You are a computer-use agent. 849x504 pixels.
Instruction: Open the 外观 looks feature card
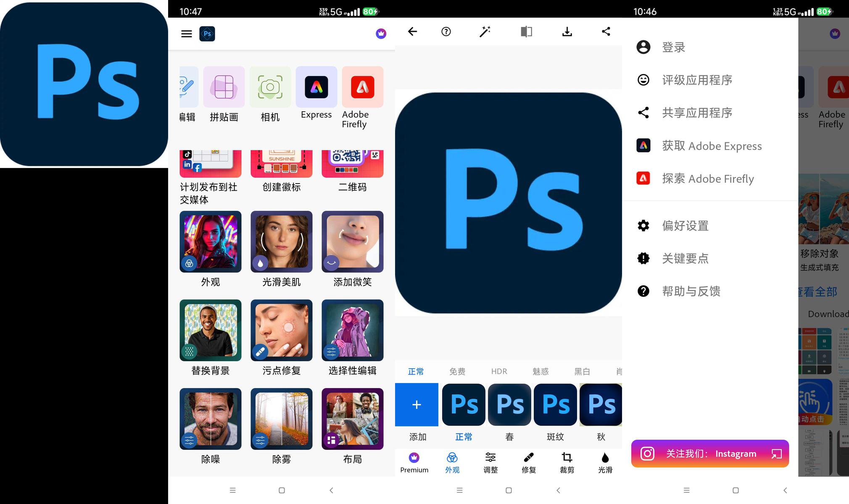point(211,249)
